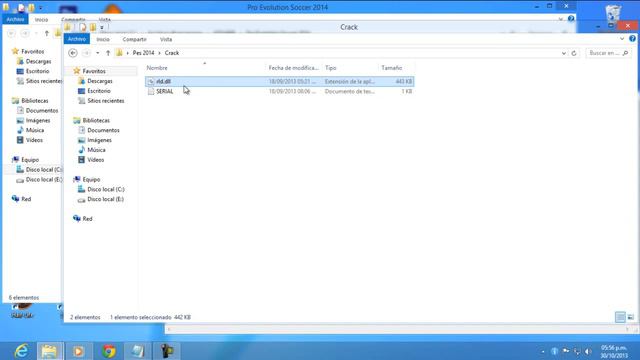Viewport: 640px width, 360px height.
Task: Select Favoritos in the Crack window navigation pane
Action: (94, 71)
